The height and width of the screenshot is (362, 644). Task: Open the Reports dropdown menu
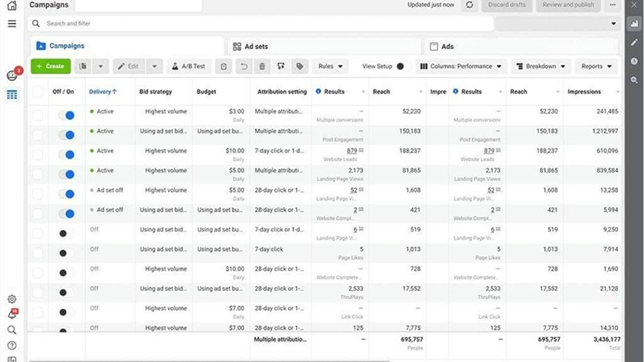click(x=596, y=67)
